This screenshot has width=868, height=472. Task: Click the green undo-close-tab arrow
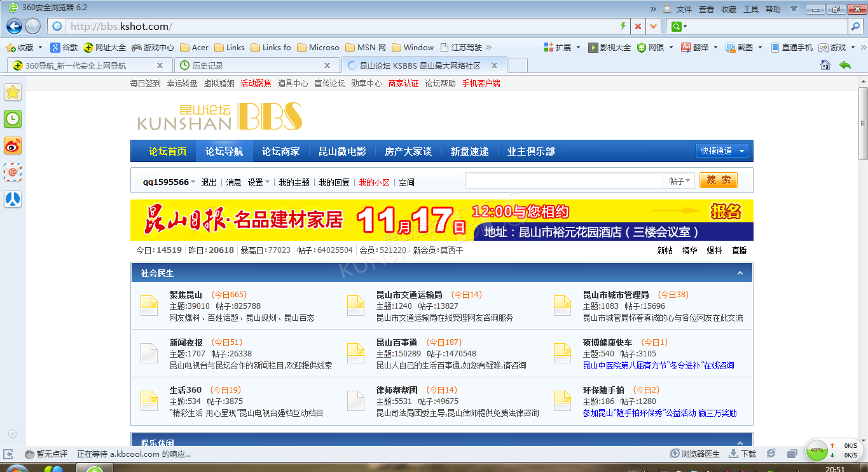coord(845,65)
